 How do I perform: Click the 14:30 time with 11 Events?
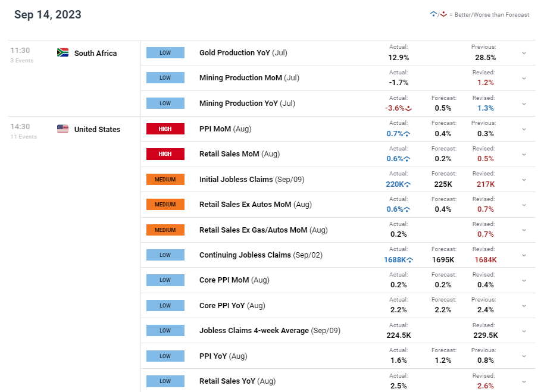20,127
